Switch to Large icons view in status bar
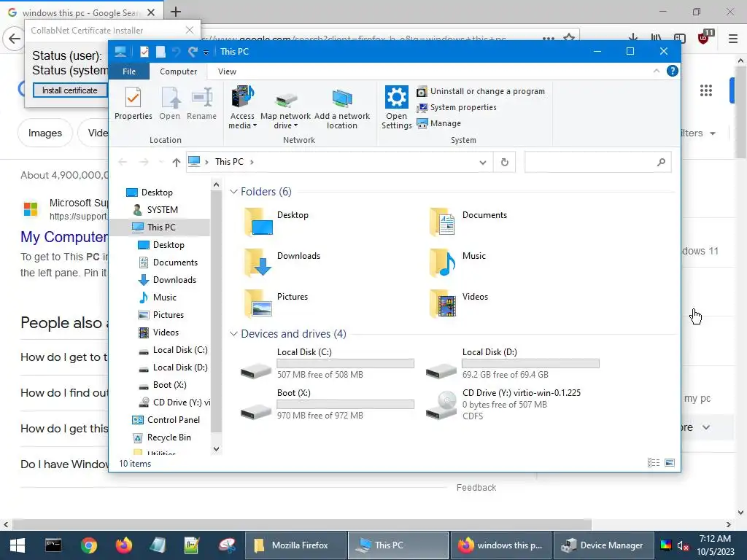The height and width of the screenshot is (560, 747). point(670,463)
